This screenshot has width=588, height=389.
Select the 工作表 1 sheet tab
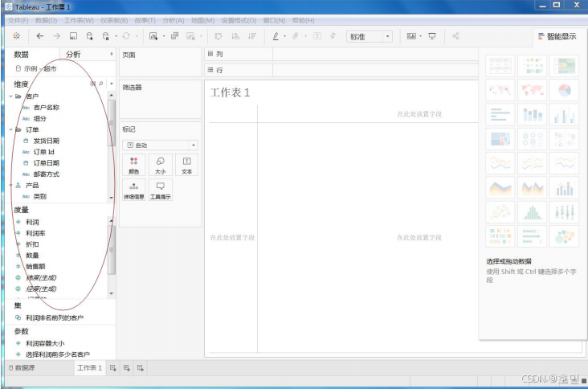[89, 367]
